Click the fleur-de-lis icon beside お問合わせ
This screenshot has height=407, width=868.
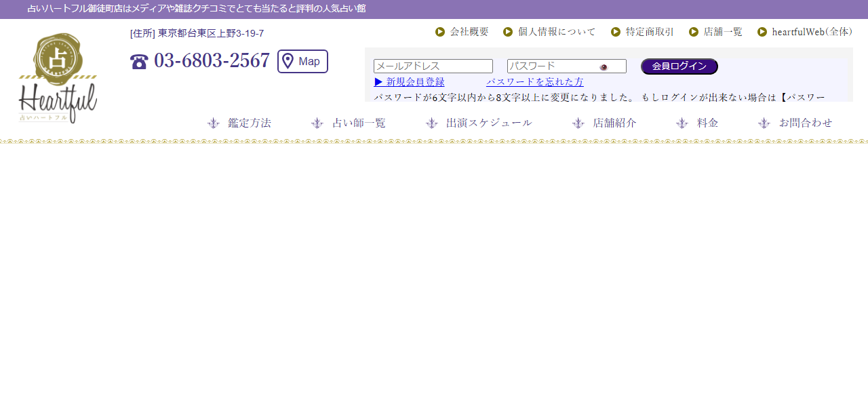click(764, 123)
